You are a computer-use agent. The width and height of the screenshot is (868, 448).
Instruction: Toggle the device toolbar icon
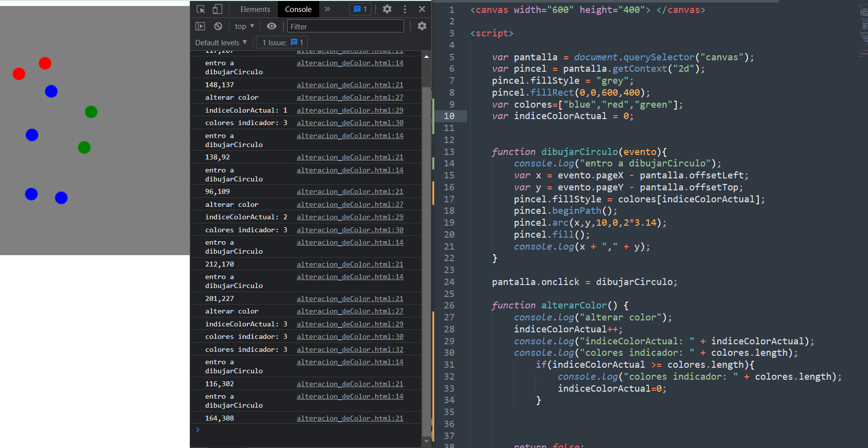(217, 9)
